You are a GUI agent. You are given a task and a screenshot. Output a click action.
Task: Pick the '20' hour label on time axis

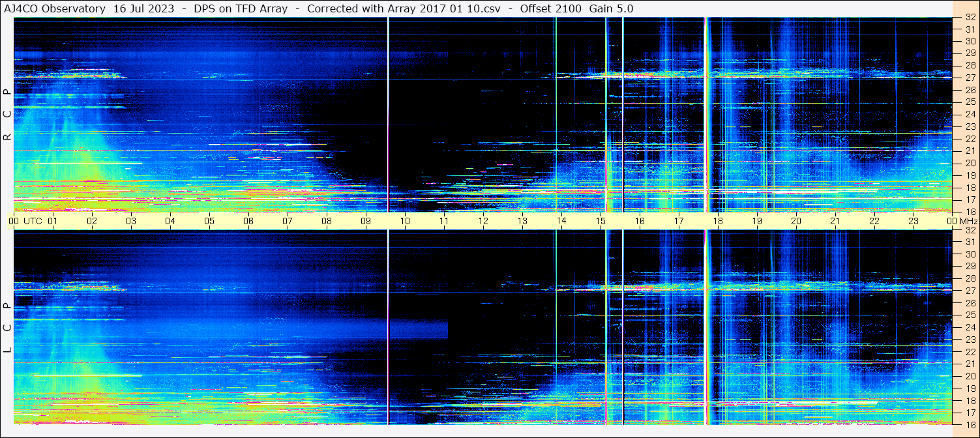tap(796, 221)
